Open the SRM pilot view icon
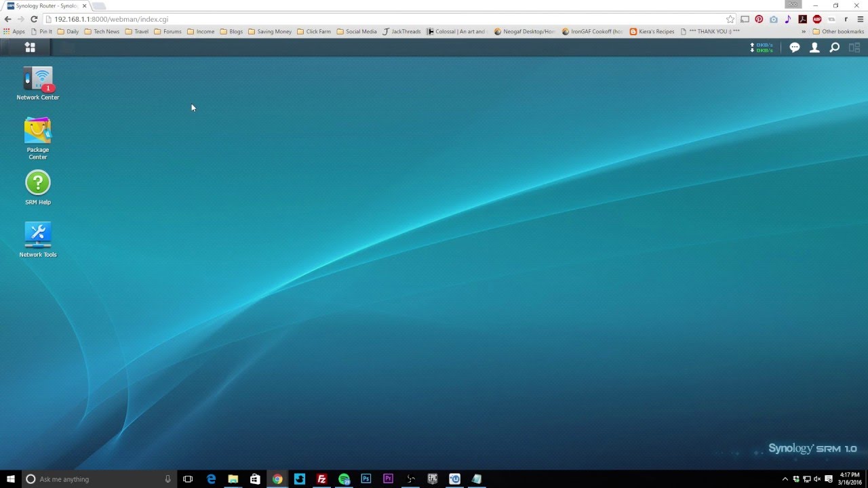Screen dimensions: 868x488 click(854, 47)
